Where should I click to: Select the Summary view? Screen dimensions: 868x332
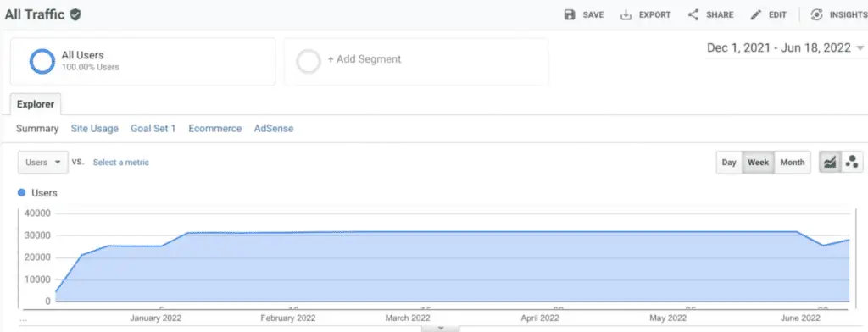(37, 129)
